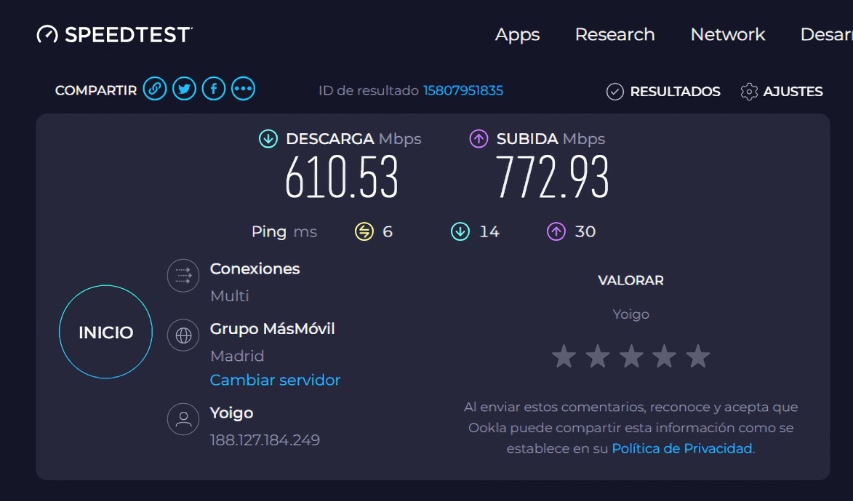853x501 pixels.
Task: Click Cambiar servidor link
Action: click(x=275, y=380)
